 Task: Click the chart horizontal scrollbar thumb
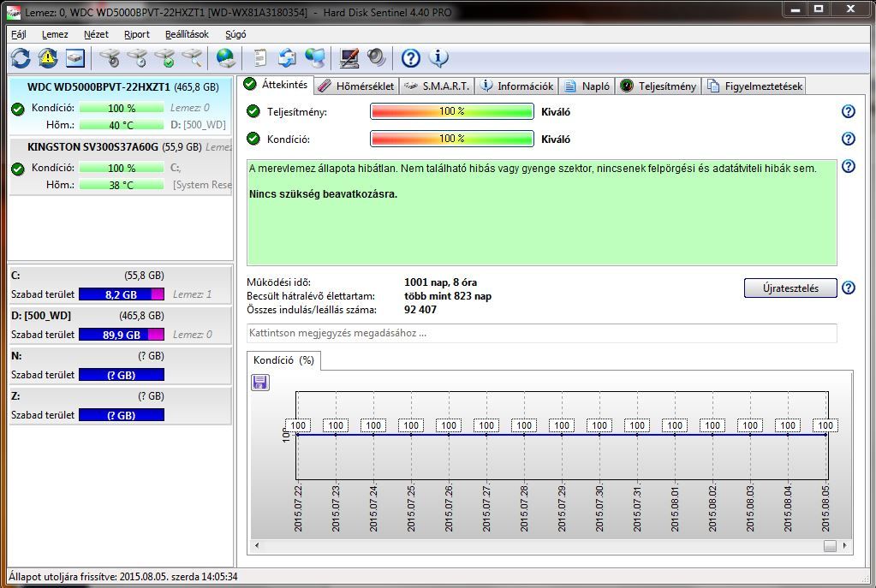(x=831, y=545)
